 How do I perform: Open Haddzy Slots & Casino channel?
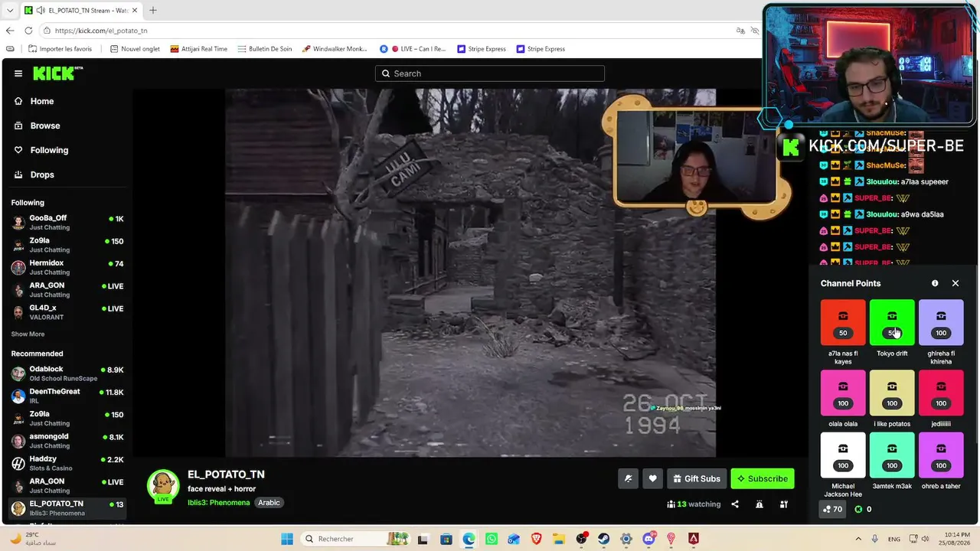point(67,463)
